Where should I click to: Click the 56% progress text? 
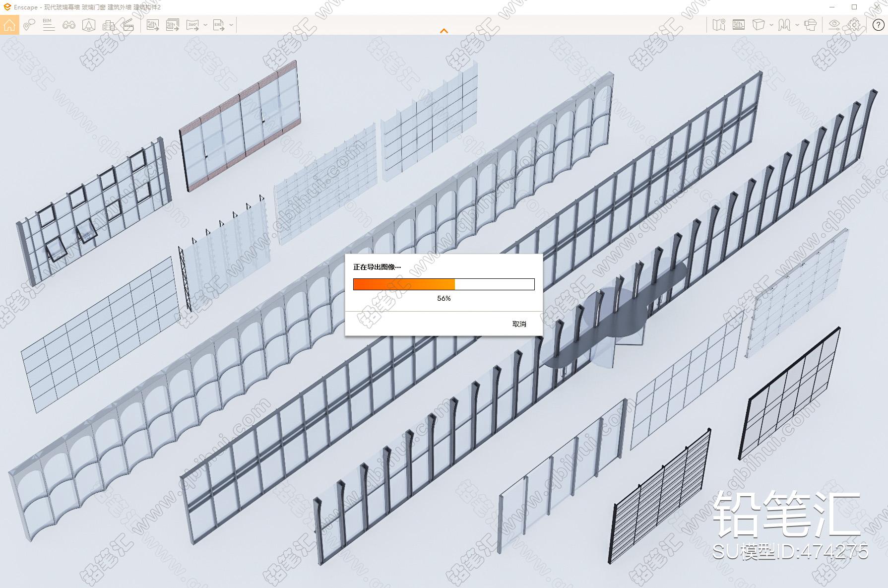pos(444,298)
